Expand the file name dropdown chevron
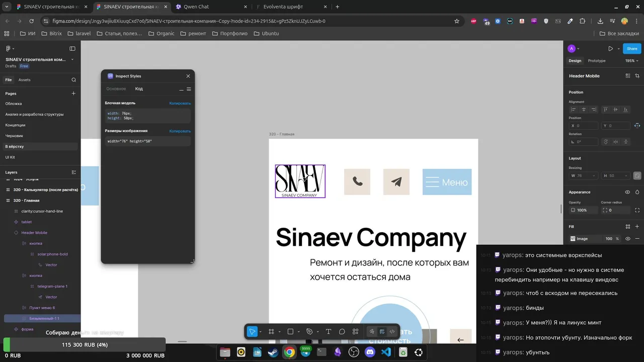The image size is (644, 362). pyautogui.click(x=72, y=59)
